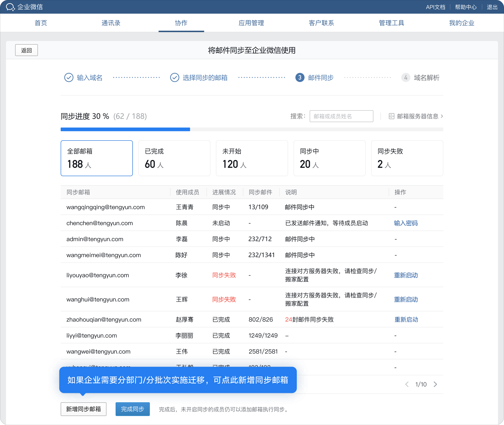
Task: Click the step 3 circle for 邮件同步
Action: coord(300,78)
